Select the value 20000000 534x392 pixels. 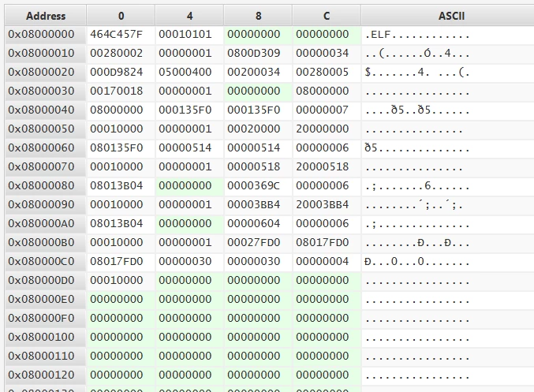coord(322,129)
